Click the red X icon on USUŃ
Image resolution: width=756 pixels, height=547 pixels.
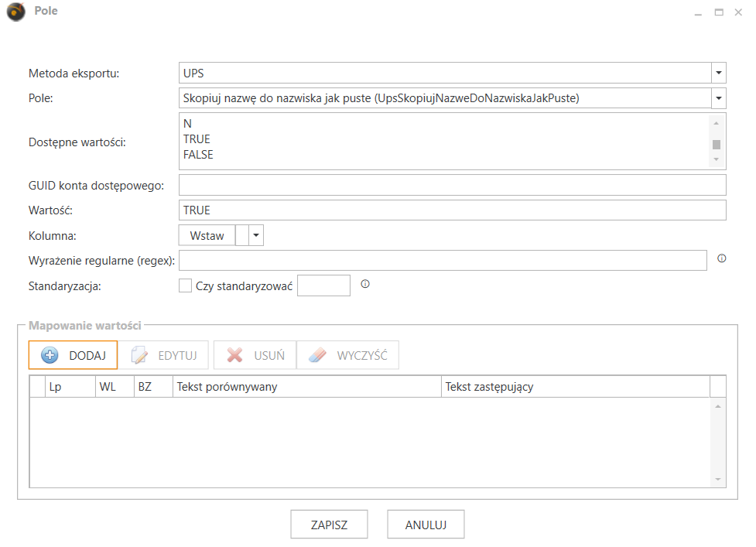coord(234,355)
